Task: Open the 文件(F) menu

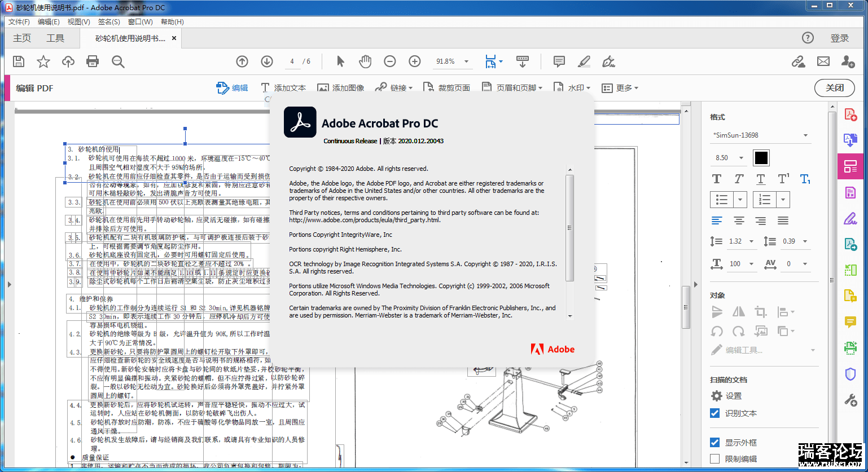Action: coord(19,22)
